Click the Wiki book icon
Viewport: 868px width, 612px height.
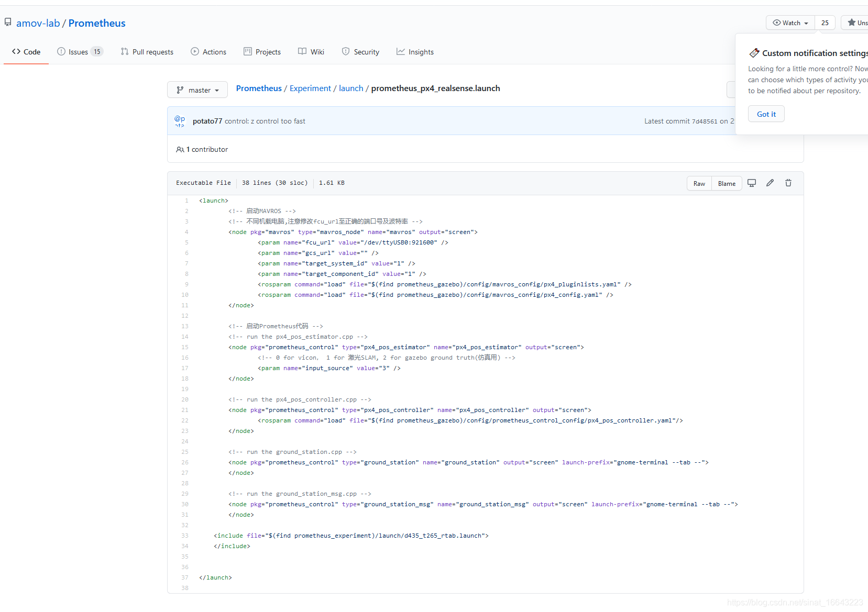point(302,51)
